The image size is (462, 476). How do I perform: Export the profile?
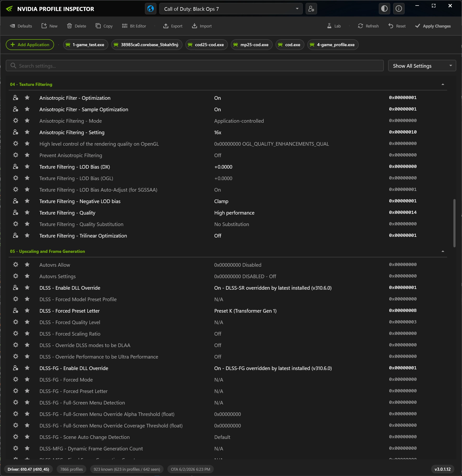tap(173, 26)
